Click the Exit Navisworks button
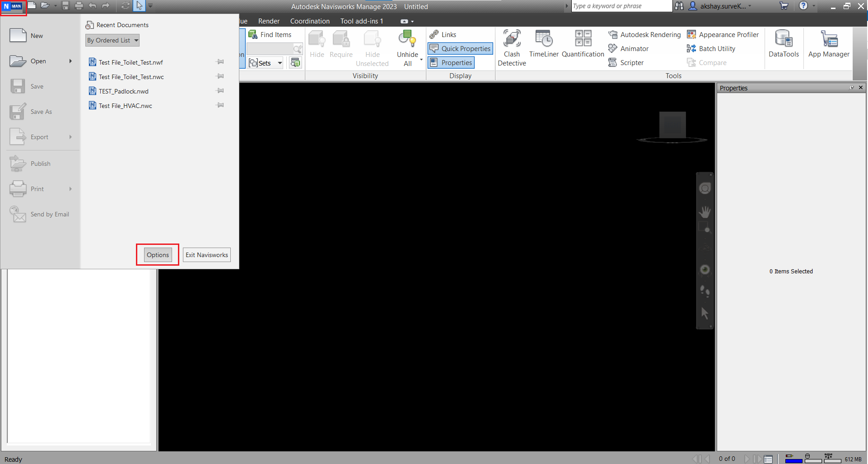Image resolution: width=868 pixels, height=464 pixels. [207, 255]
